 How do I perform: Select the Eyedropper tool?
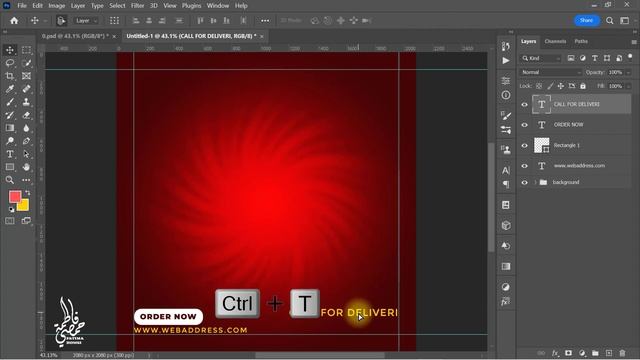coord(10,89)
